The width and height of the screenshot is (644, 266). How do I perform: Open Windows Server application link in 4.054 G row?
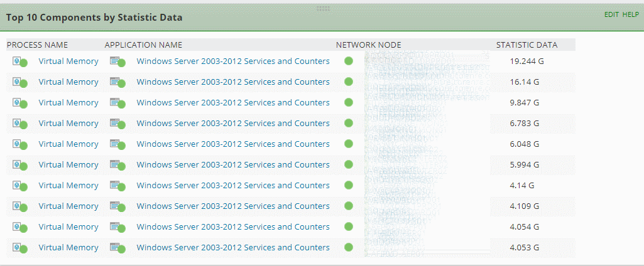(233, 227)
